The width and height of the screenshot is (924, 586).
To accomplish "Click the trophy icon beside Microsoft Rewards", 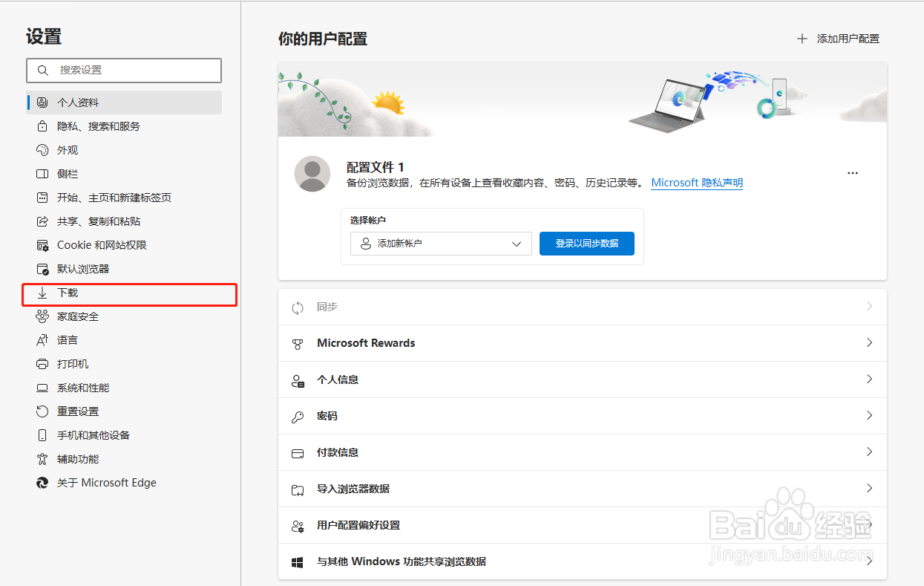I will [298, 344].
